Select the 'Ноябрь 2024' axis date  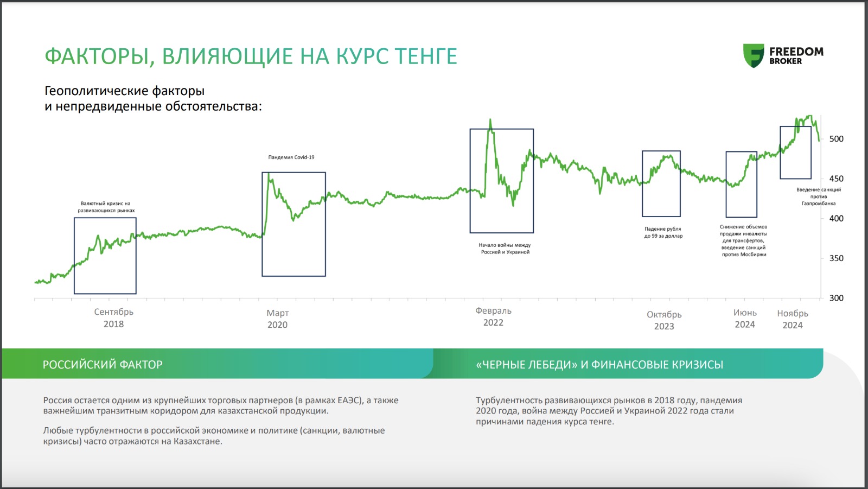click(793, 319)
